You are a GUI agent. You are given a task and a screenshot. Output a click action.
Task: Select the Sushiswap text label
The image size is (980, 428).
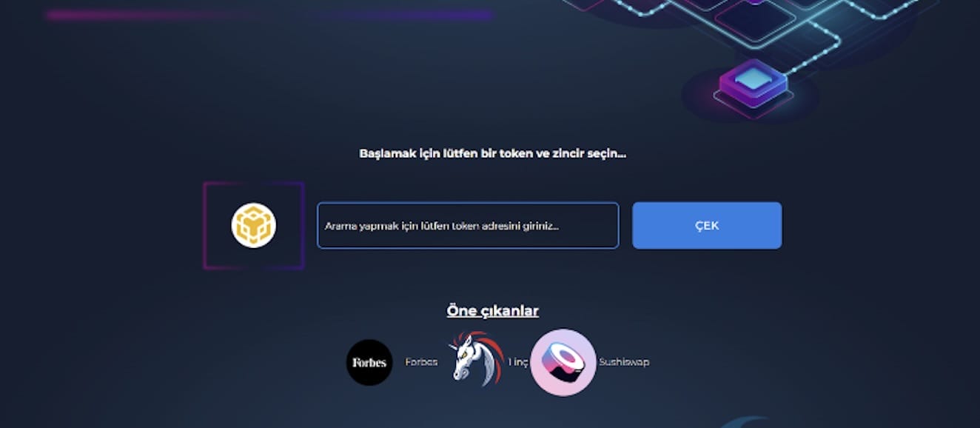pos(624,362)
